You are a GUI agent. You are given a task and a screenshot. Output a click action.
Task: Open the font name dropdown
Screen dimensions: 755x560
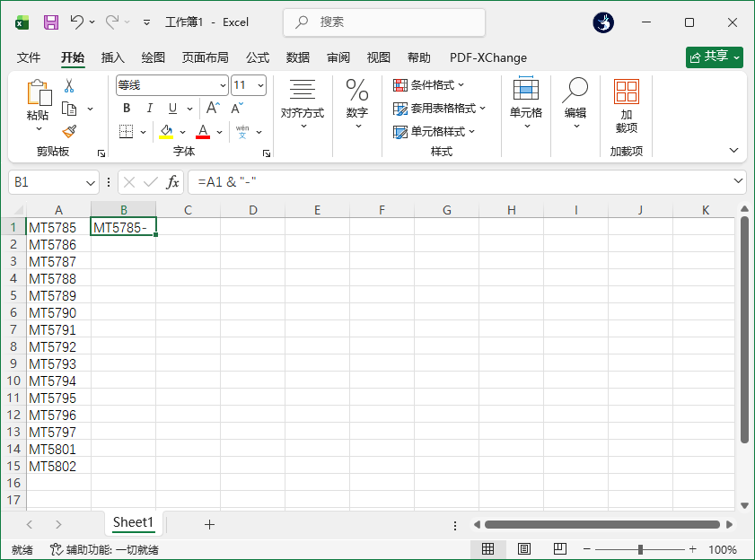click(222, 84)
